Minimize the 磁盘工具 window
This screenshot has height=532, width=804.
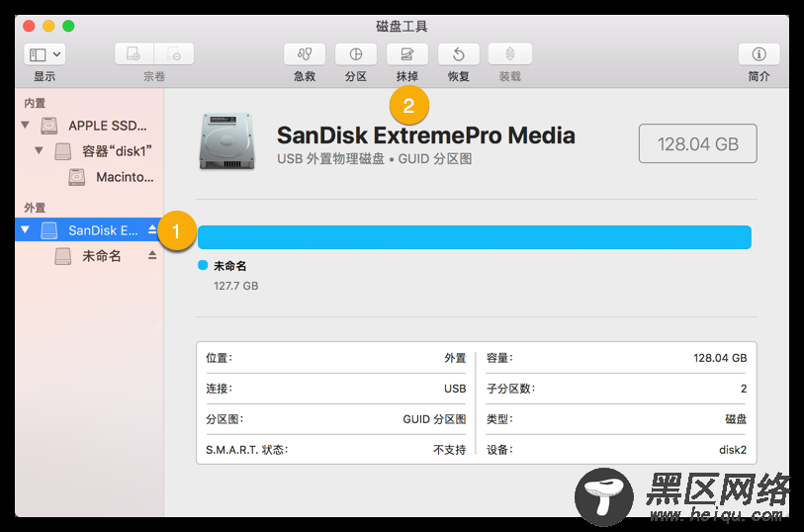click(48, 26)
